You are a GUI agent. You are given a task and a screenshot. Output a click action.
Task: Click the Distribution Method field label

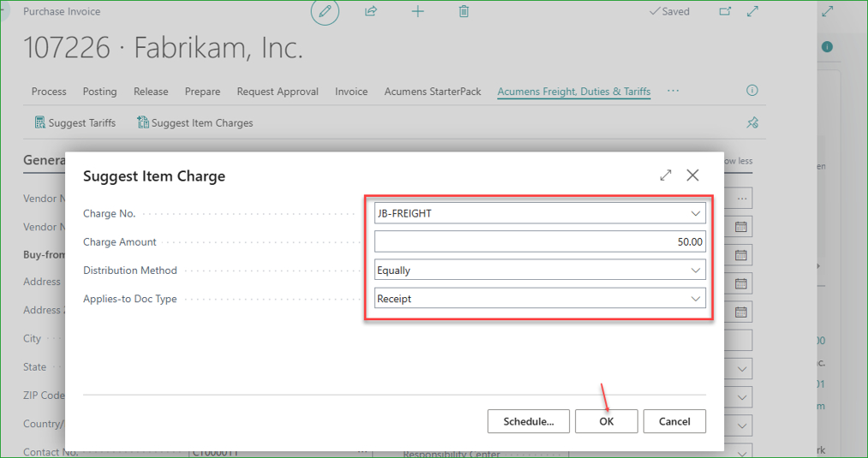click(130, 271)
